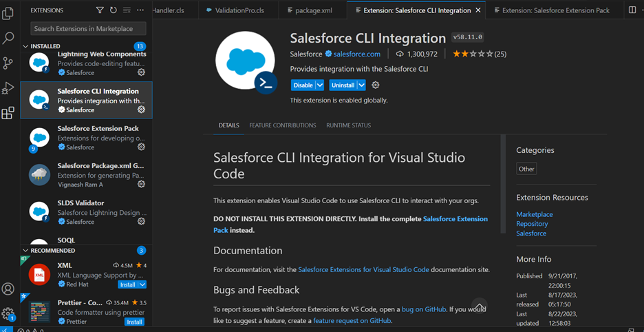Open the Disable dropdown arrow

pos(320,85)
